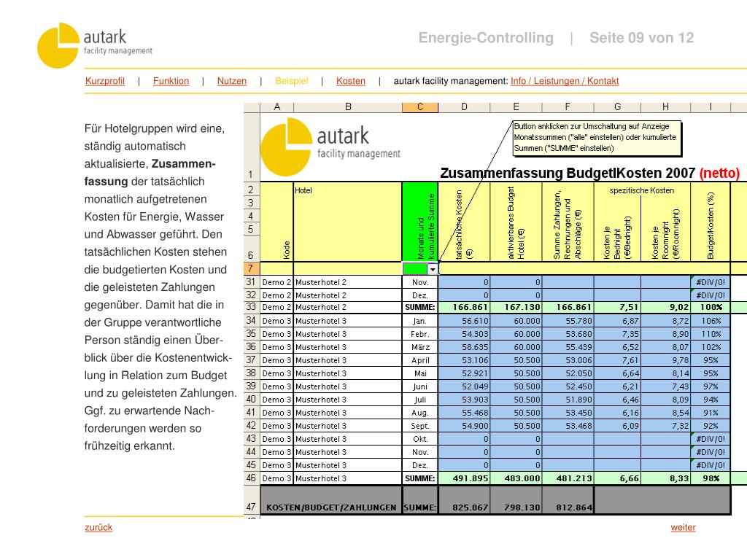Select column header B

click(x=348, y=107)
